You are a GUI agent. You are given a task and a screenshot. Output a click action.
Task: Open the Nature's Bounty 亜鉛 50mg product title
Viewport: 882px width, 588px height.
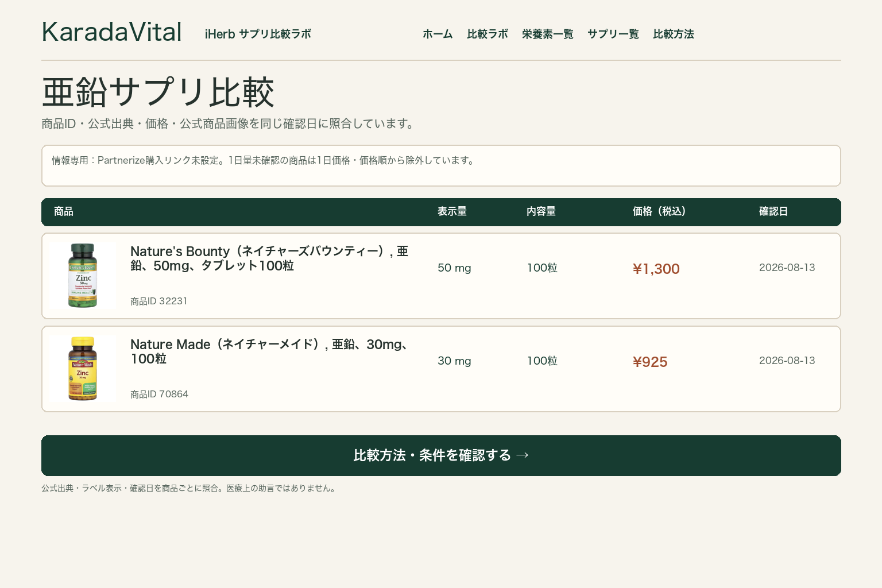click(x=269, y=258)
